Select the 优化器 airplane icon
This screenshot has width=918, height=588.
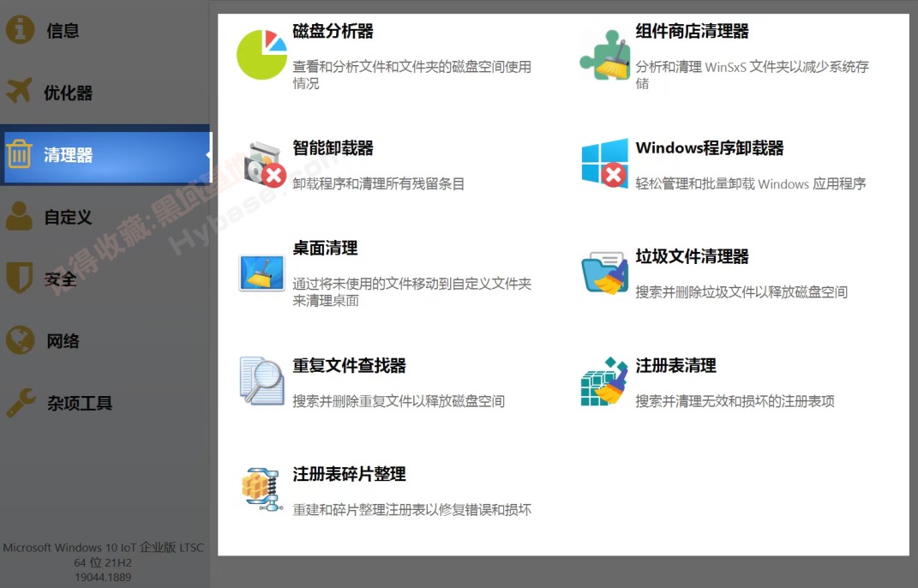(19, 92)
